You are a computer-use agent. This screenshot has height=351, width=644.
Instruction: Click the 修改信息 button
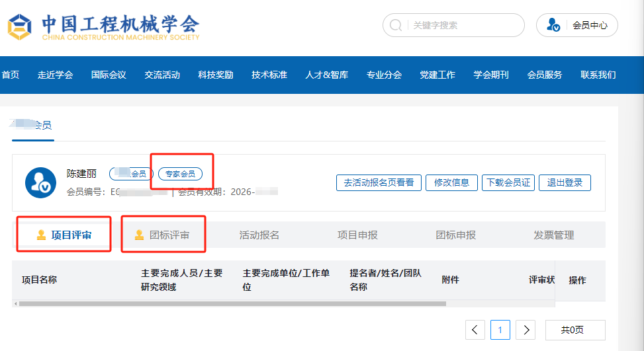[x=452, y=182]
